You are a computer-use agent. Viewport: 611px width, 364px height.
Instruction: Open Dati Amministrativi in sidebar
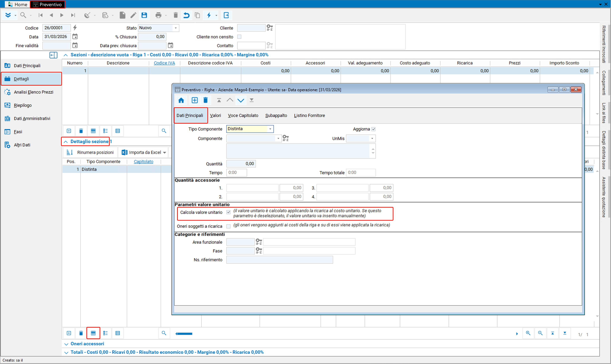coord(31,118)
